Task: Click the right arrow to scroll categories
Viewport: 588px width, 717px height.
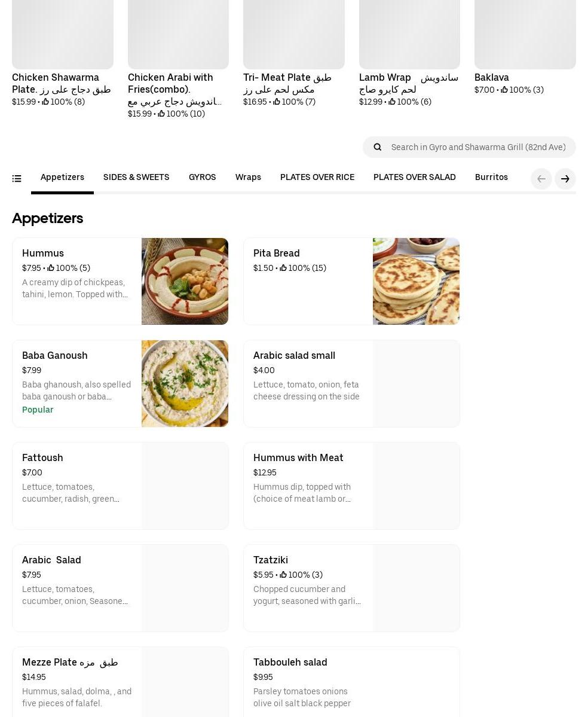Action: click(565, 179)
